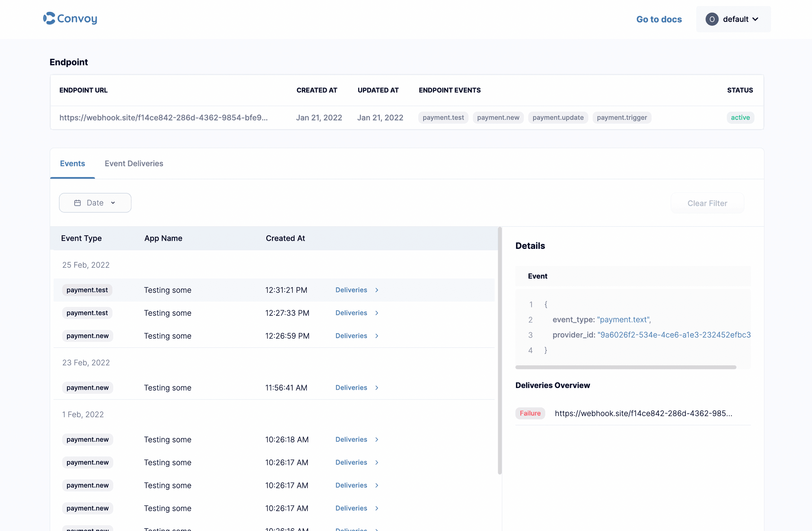This screenshot has width=812, height=531.
Task: Open the Go to docs link
Action: coord(659,19)
